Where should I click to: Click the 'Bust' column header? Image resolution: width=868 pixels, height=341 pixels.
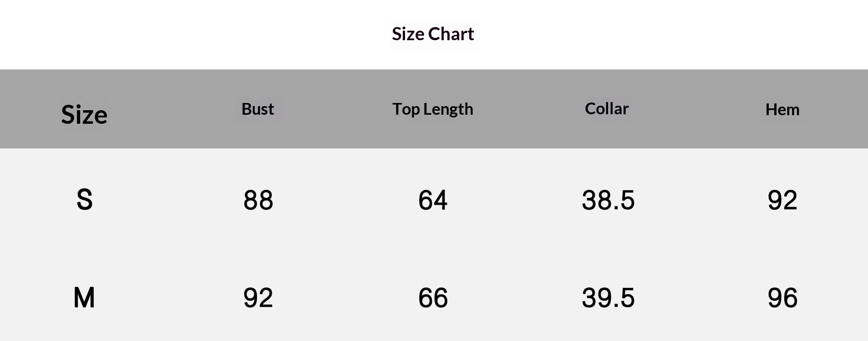point(258,109)
